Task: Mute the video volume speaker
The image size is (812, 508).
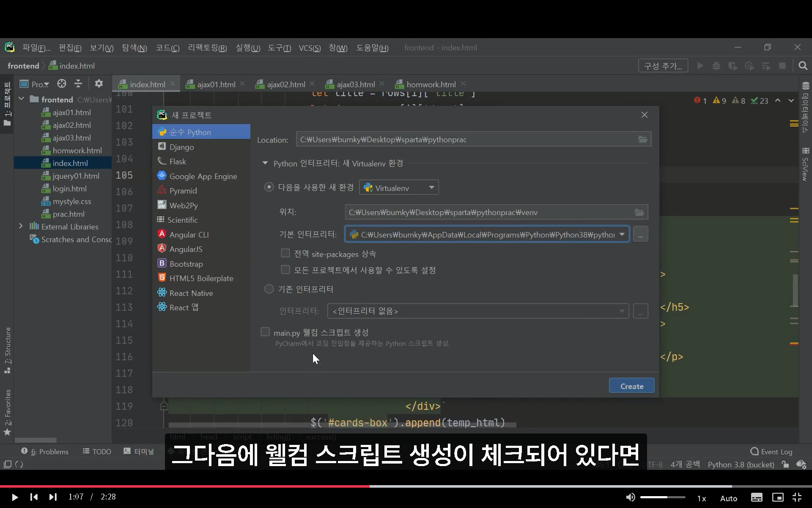Action: [630, 497]
